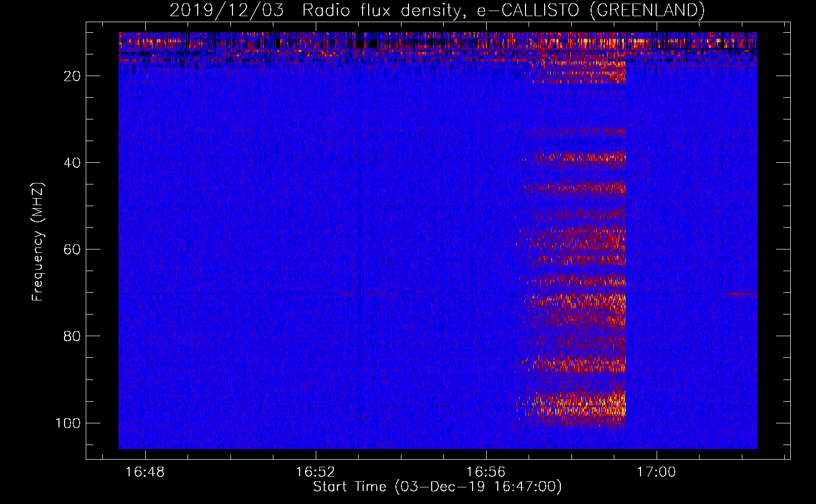Click the 20 MHz frequency tick label
816x504 pixels.
[72, 76]
